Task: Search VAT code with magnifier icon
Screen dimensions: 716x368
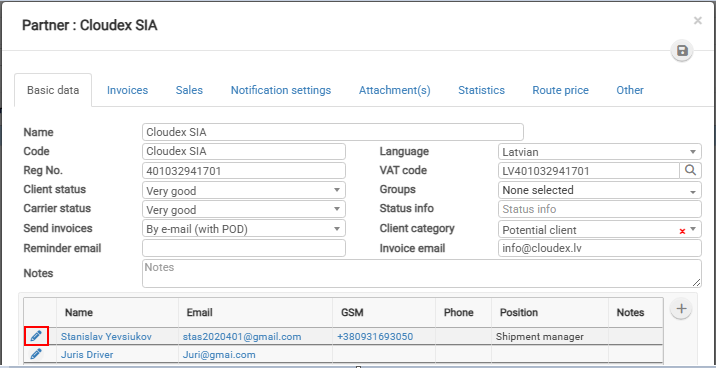Action: click(x=690, y=171)
